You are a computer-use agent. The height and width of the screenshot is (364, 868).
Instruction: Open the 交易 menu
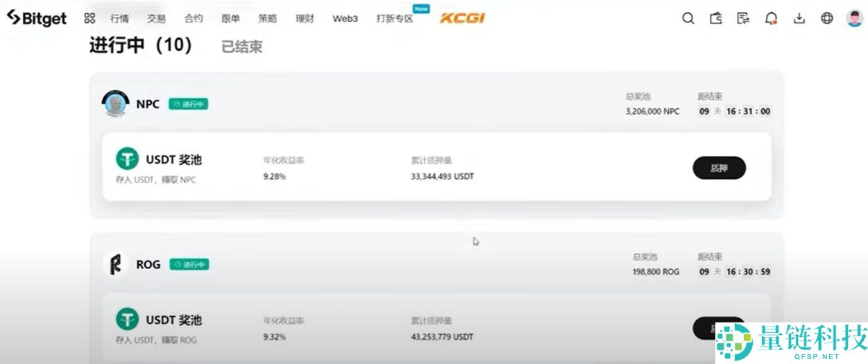[x=157, y=19]
